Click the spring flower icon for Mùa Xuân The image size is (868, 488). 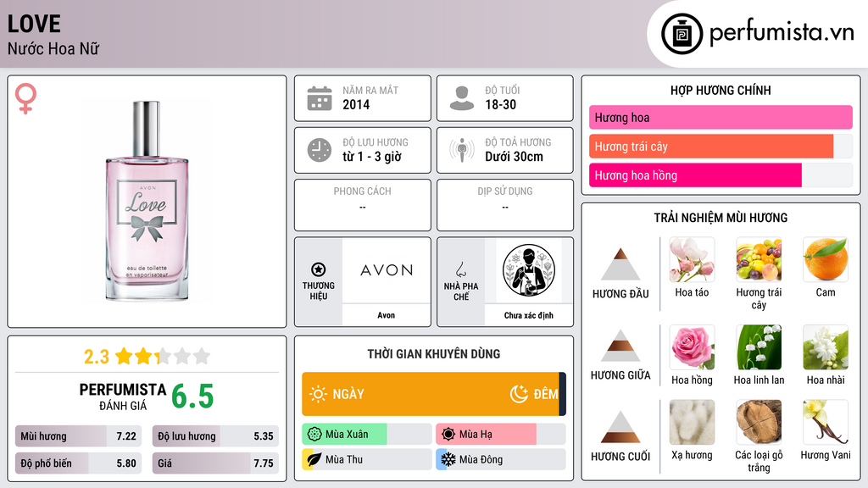click(x=314, y=435)
